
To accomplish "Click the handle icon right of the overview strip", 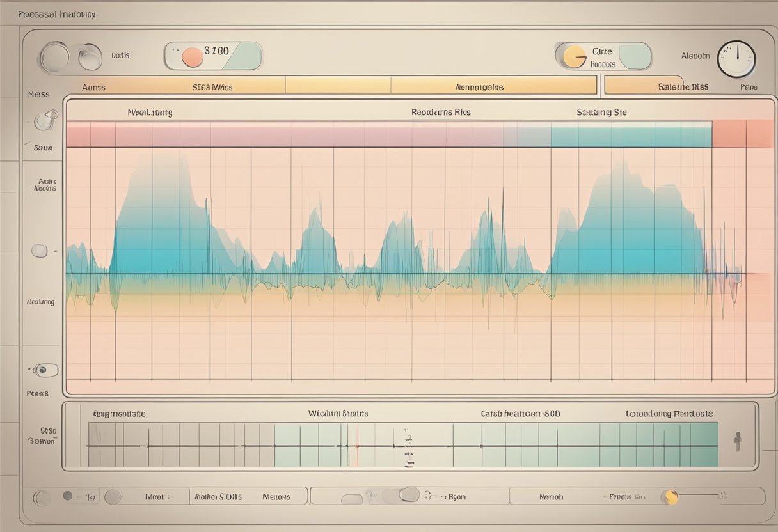I will pyautogui.click(x=737, y=441).
